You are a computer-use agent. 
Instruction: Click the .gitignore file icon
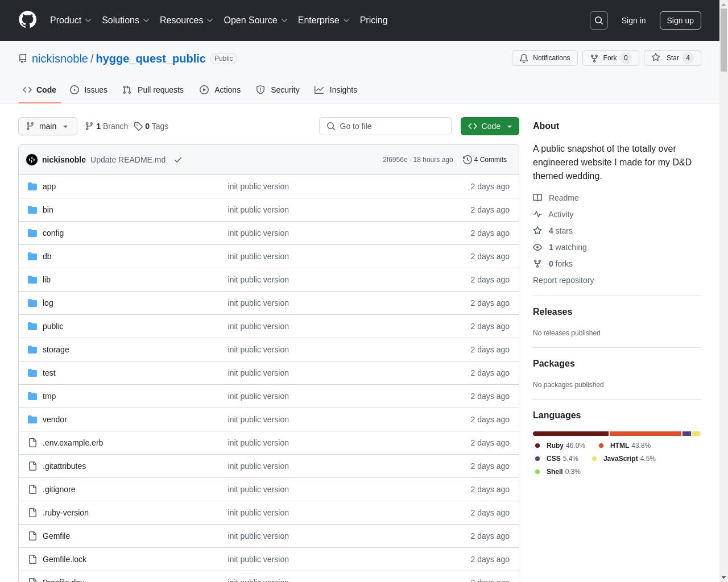point(32,489)
